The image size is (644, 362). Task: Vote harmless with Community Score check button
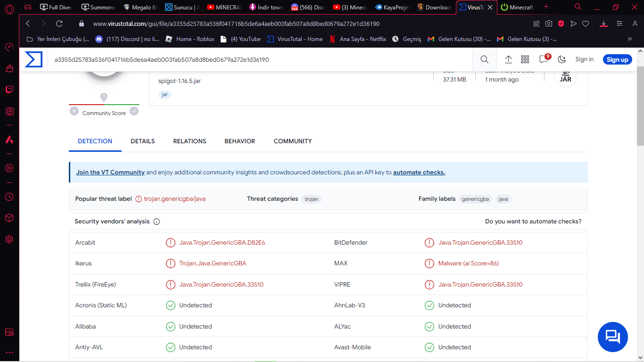[x=134, y=111]
